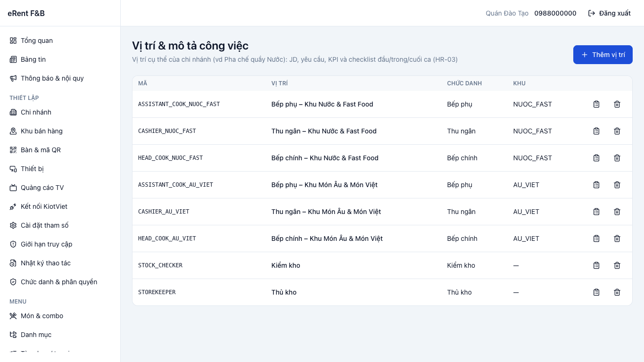
Task: Open clipboard icon for ASSISTANT_COOK_AU_VIET
Action: [x=596, y=185]
